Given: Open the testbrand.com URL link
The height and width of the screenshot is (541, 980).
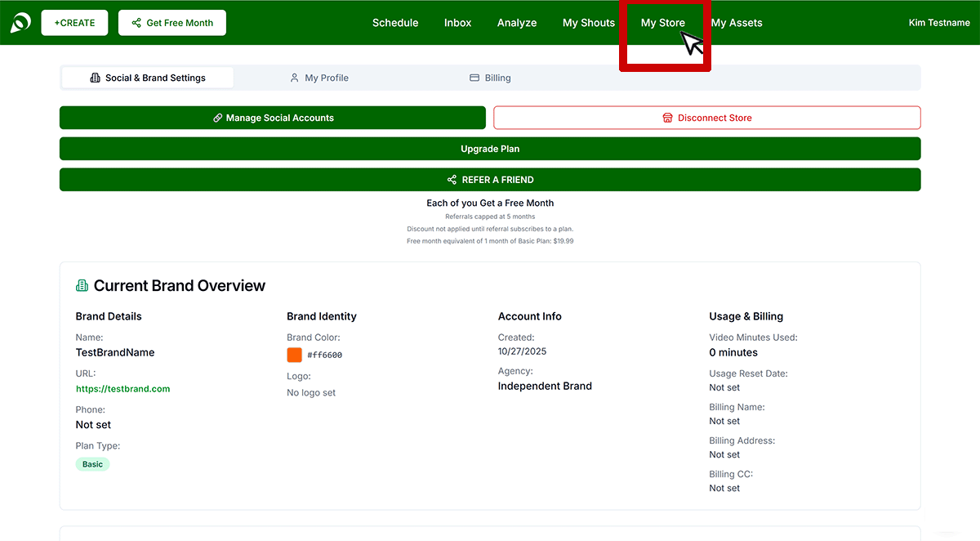Looking at the screenshot, I should point(122,389).
